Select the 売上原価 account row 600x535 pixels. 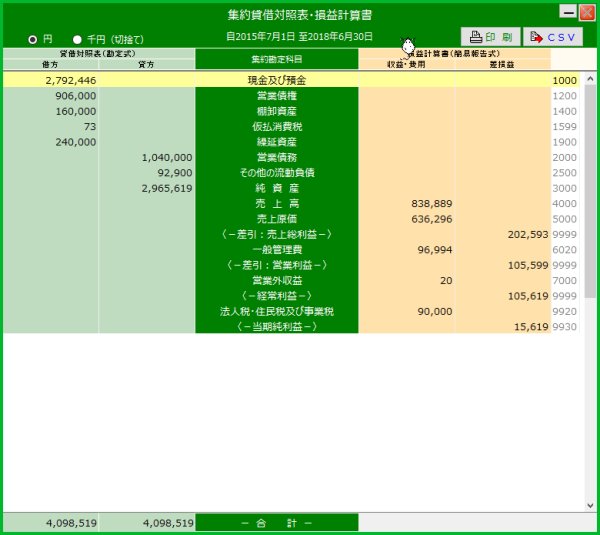pos(277,219)
